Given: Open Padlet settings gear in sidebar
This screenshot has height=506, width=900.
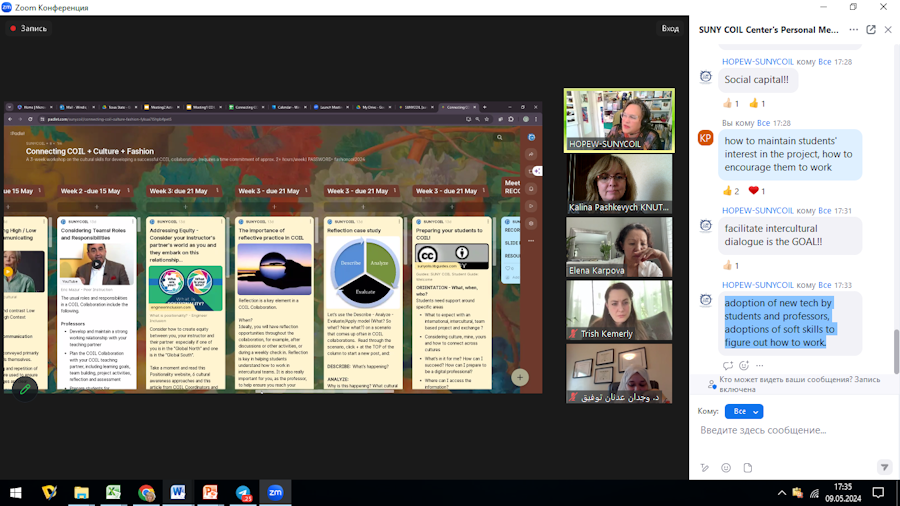Looking at the screenshot, I should pyautogui.click(x=531, y=223).
